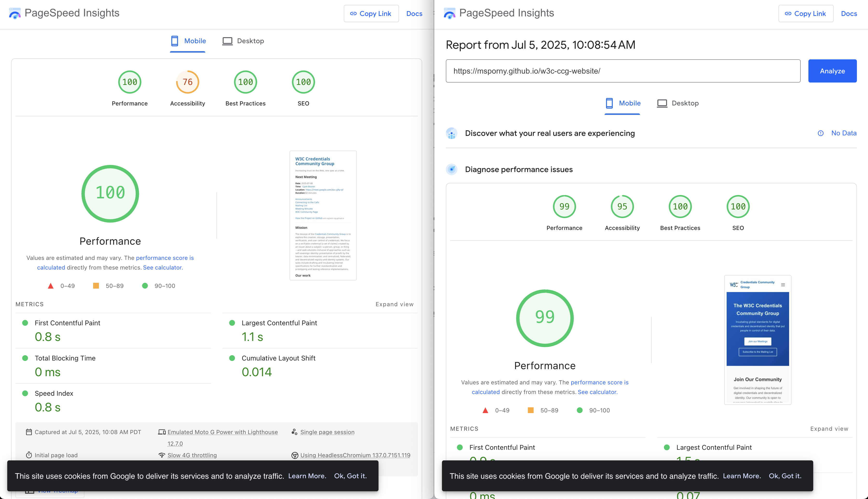This screenshot has width=868, height=499.
Task: Open W3C Credentials page screenshot thumbnail in left window
Action: (x=323, y=215)
